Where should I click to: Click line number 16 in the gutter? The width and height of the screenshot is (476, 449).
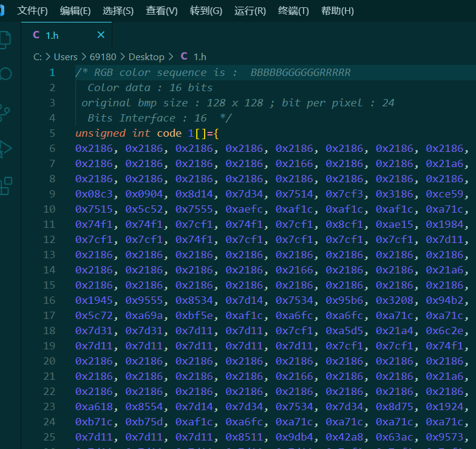click(x=49, y=300)
